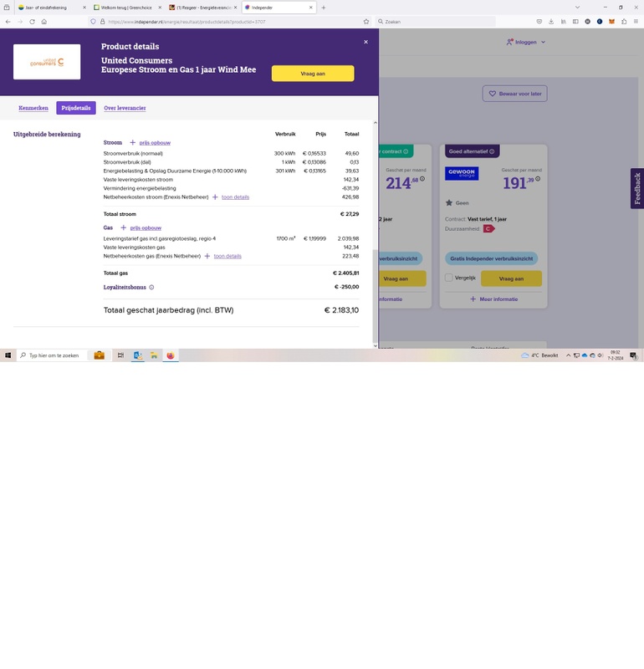Go to the browser home page
The height and width of the screenshot is (669, 644).
[x=44, y=22]
